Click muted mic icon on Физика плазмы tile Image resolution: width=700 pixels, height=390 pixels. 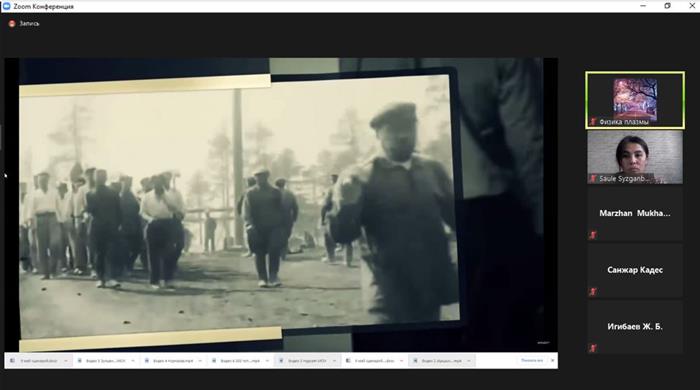[x=593, y=121]
